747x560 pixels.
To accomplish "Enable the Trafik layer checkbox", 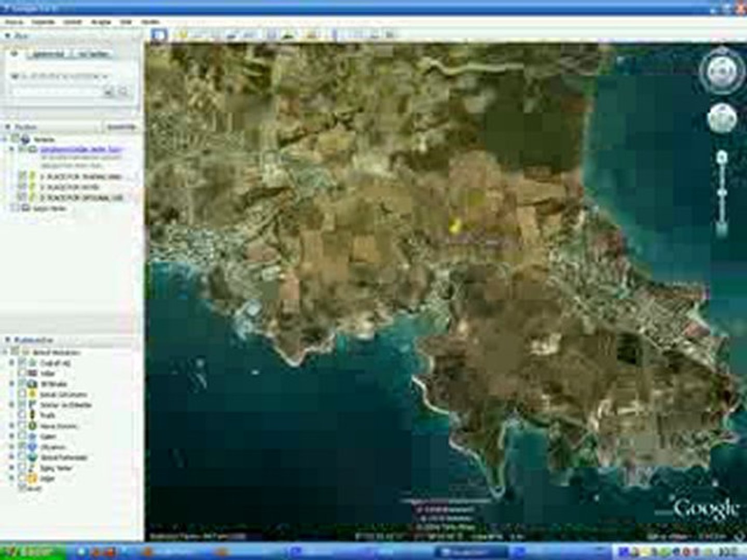I will (x=22, y=415).
